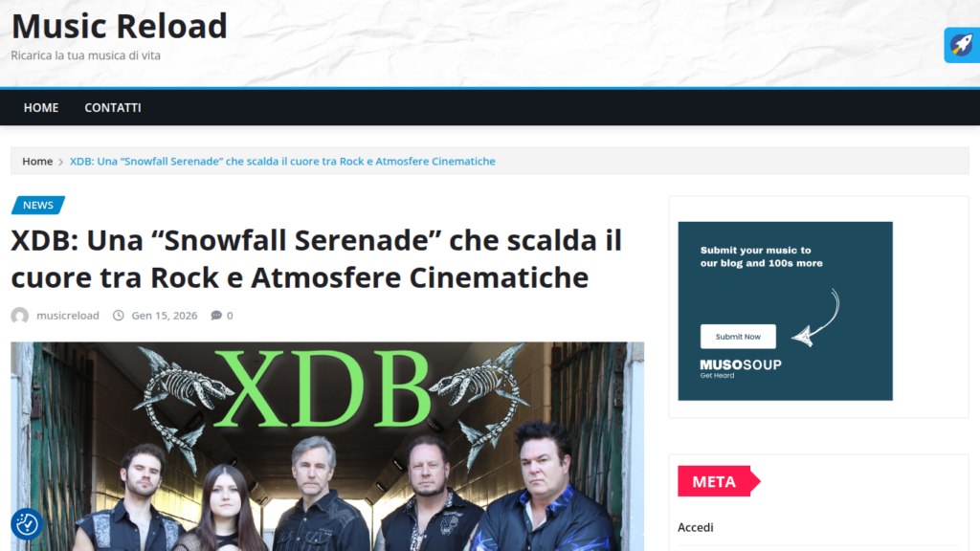Click the comments bubble icon
Image resolution: width=980 pixels, height=551 pixels.
coord(216,316)
